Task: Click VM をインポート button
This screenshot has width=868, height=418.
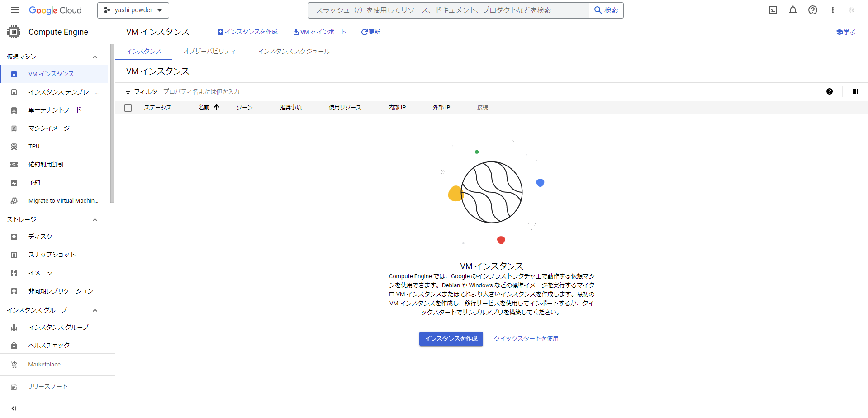Action: tap(320, 32)
